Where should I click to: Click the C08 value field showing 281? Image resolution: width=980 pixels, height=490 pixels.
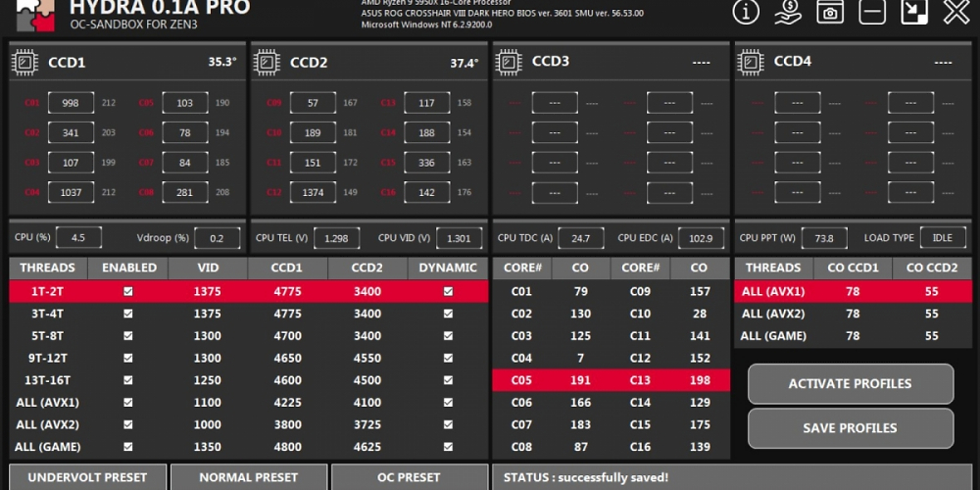pos(185,192)
